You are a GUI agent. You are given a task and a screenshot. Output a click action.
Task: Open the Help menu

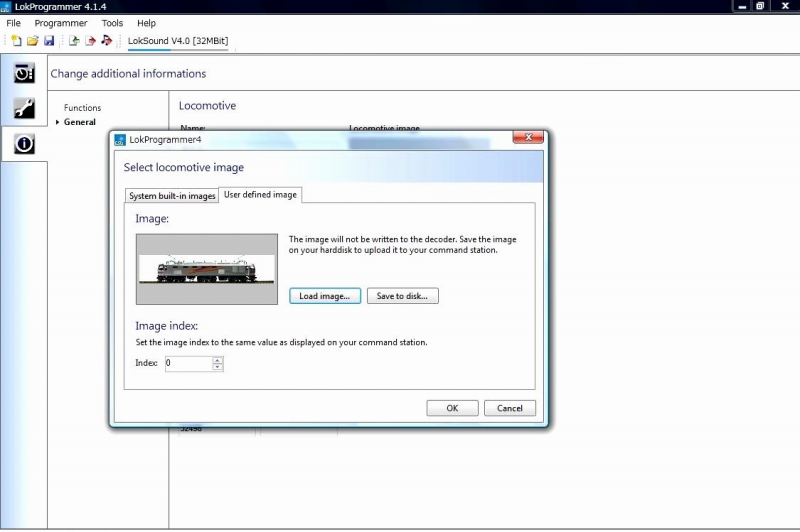point(146,23)
